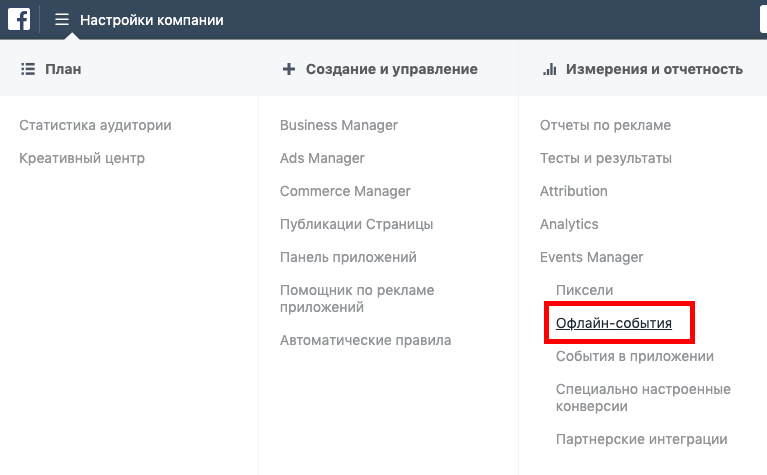Go to Тесты и результаты

(x=606, y=158)
